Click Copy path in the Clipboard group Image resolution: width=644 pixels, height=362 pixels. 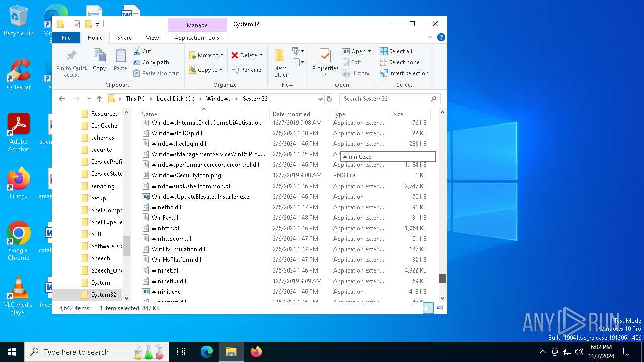pos(151,62)
